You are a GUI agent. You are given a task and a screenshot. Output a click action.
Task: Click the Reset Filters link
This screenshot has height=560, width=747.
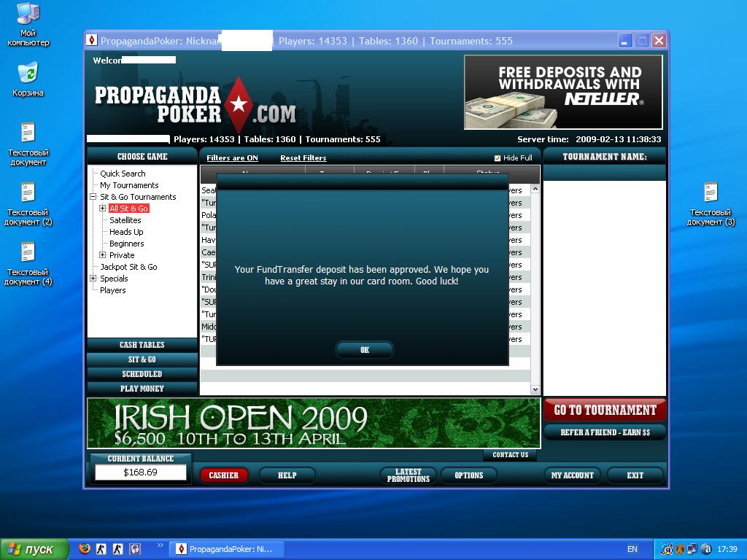coord(303,158)
